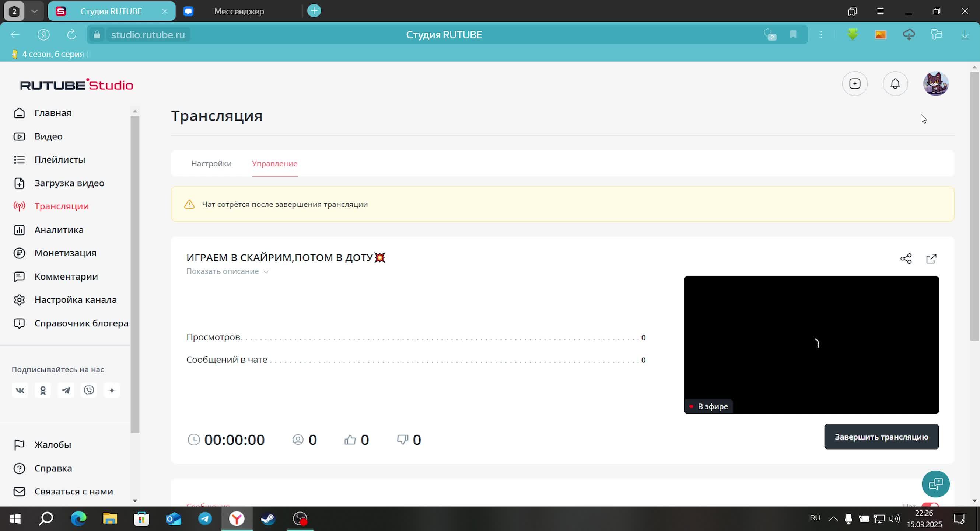This screenshot has width=980, height=531.
Task: Click sidebar scroll down arrow
Action: click(135, 500)
